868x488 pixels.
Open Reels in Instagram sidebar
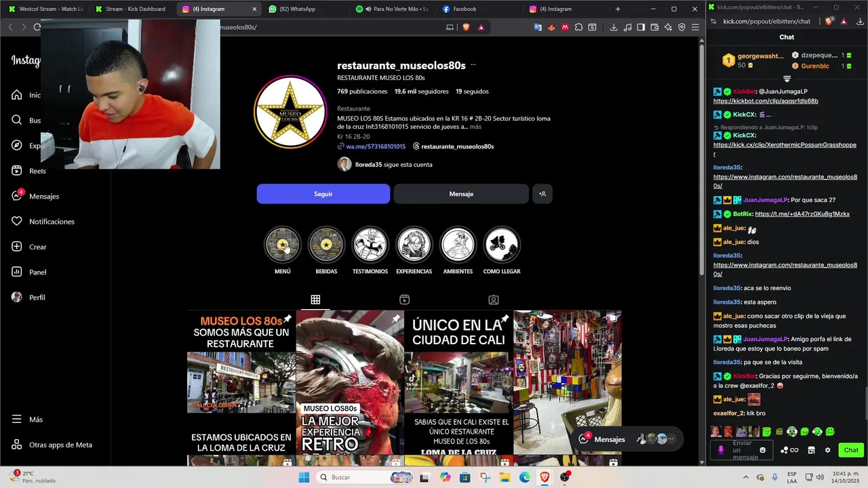point(28,171)
